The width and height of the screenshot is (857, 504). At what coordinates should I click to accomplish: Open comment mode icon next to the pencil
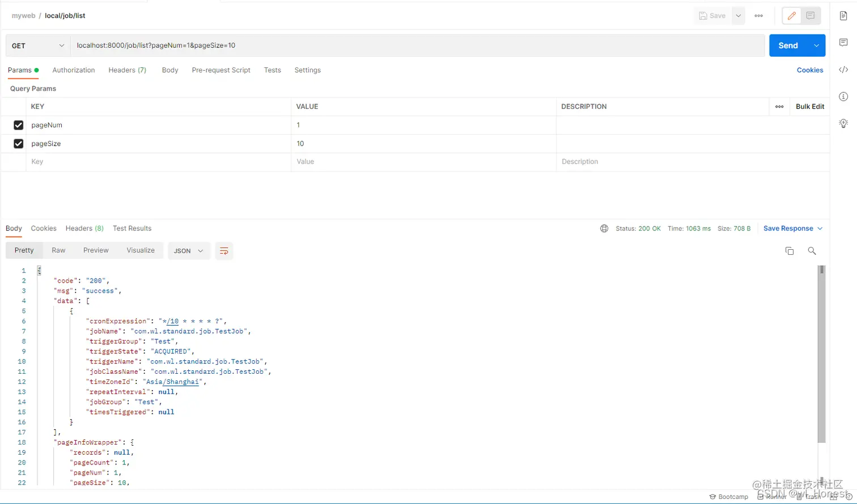[811, 16]
